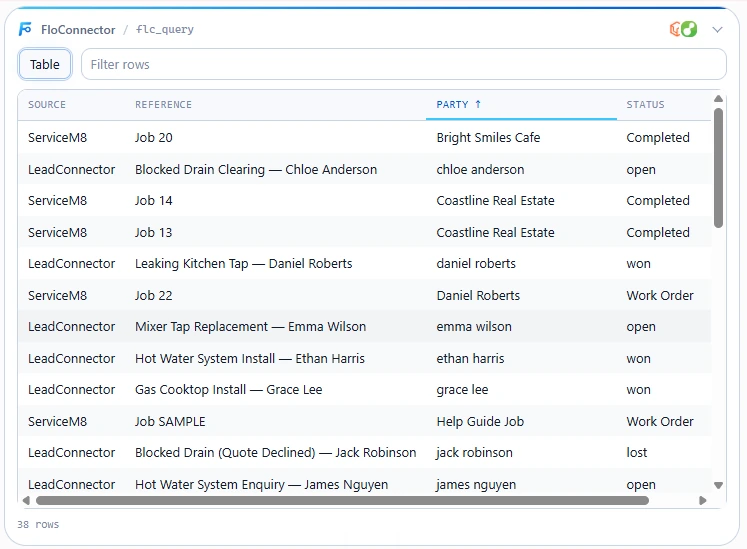
Task: Click 'won' status in Grace Lee row
Action: tap(638, 390)
